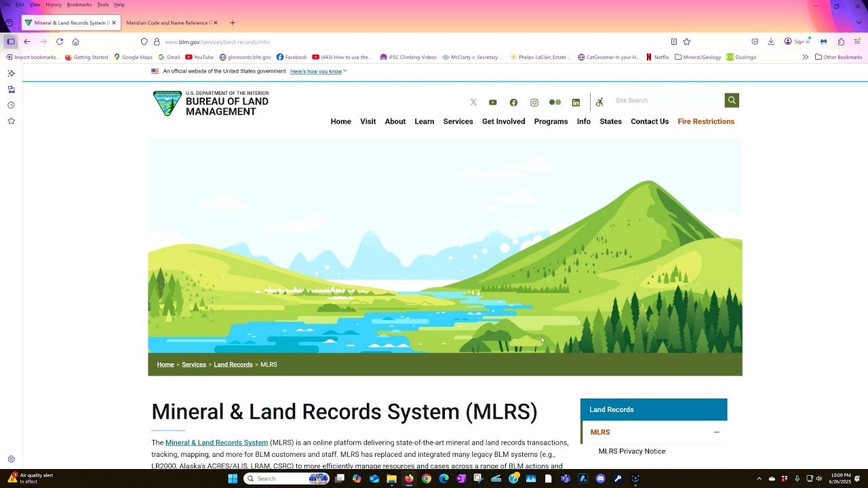This screenshot has width=868, height=488.
Task: Show more bookmarks with the overflow chevron
Action: click(805, 57)
